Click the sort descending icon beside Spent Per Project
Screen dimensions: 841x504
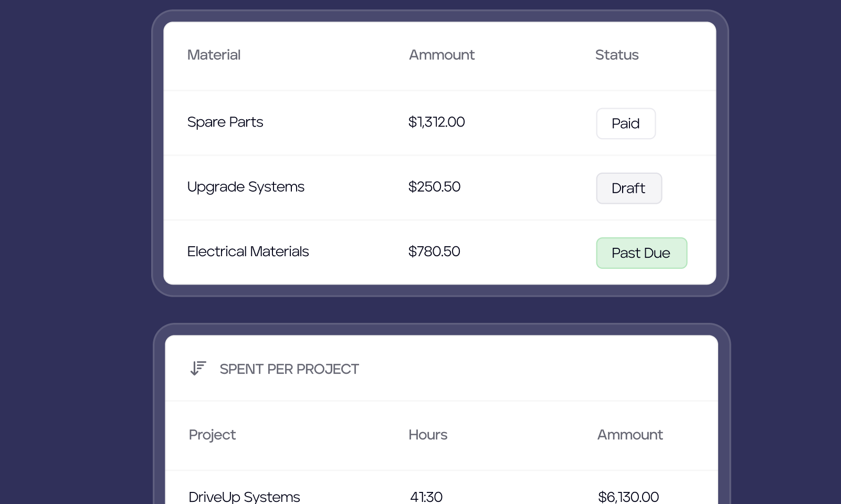pyautogui.click(x=198, y=369)
